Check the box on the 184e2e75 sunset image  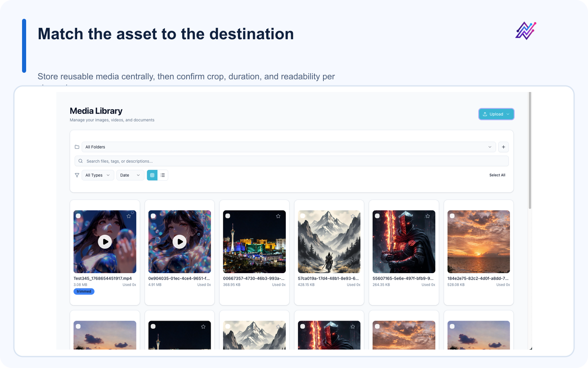pyautogui.click(x=452, y=216)
